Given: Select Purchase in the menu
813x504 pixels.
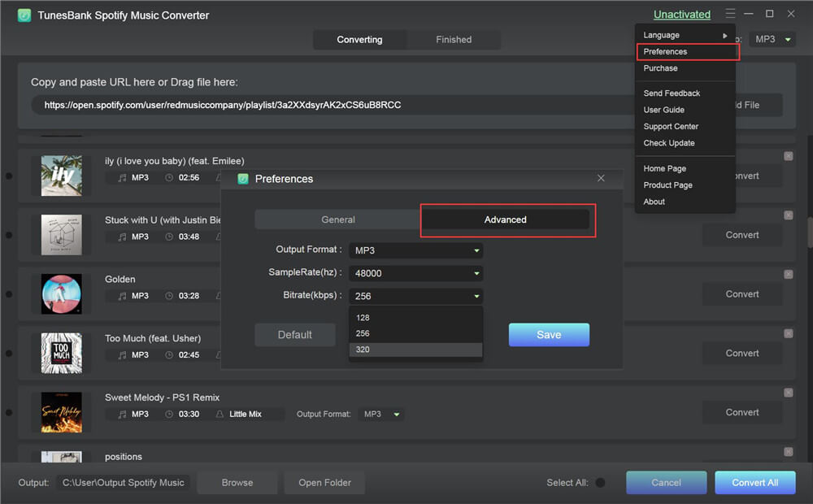Looking at the screenshot, I should click(x=685, y=68).
